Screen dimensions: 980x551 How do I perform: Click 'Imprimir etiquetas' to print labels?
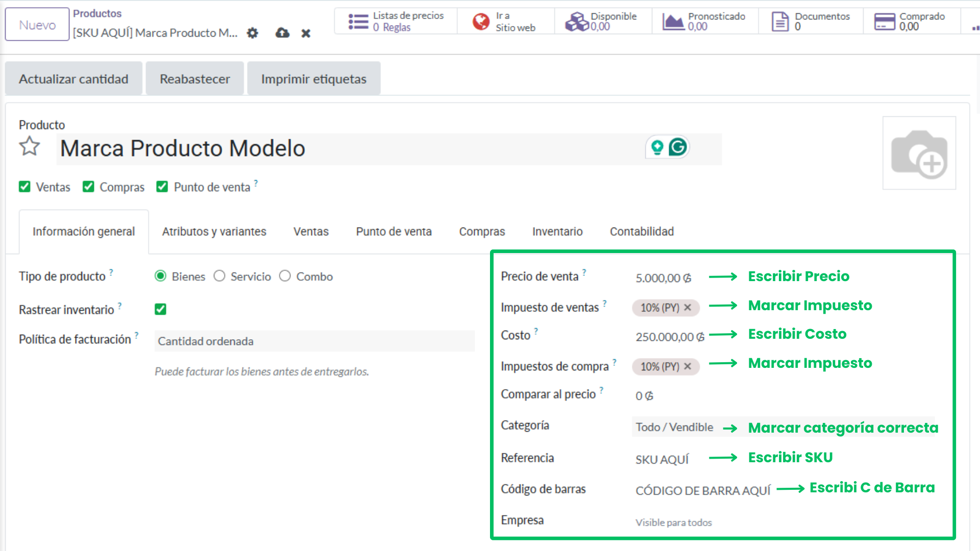pos(313,79)
